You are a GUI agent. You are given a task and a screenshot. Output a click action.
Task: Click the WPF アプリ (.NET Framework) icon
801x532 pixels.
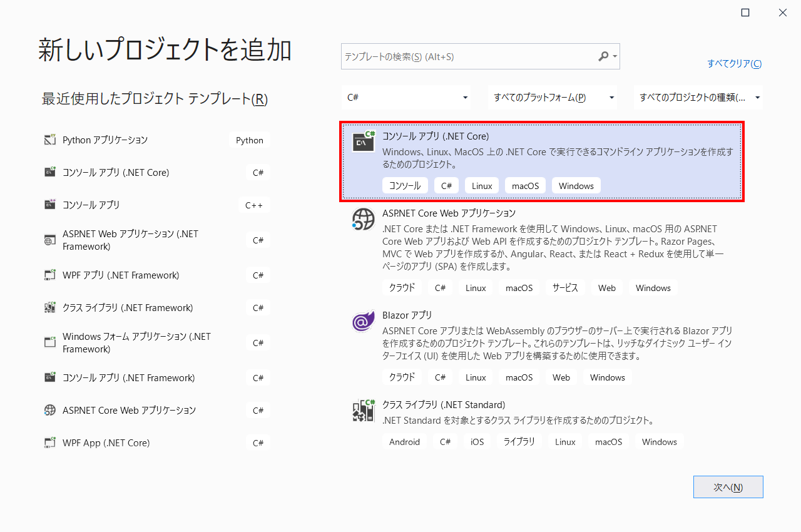click(x=50, y=275)
